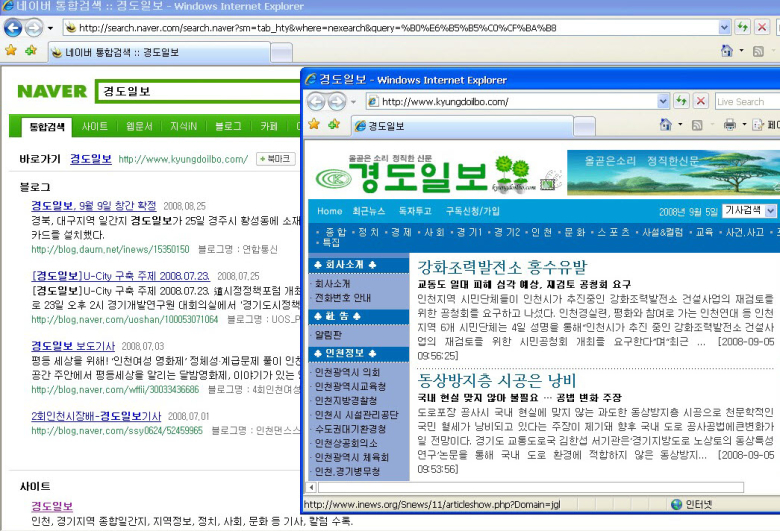
Task: Select the 경도일보 browser tab
Action: pyautogui.click(x=463, y=126)
